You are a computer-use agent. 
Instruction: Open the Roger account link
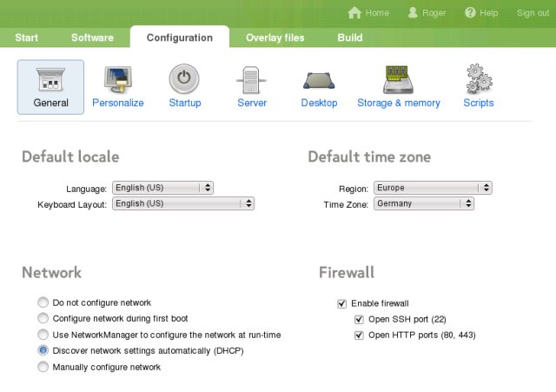point(434,13)
